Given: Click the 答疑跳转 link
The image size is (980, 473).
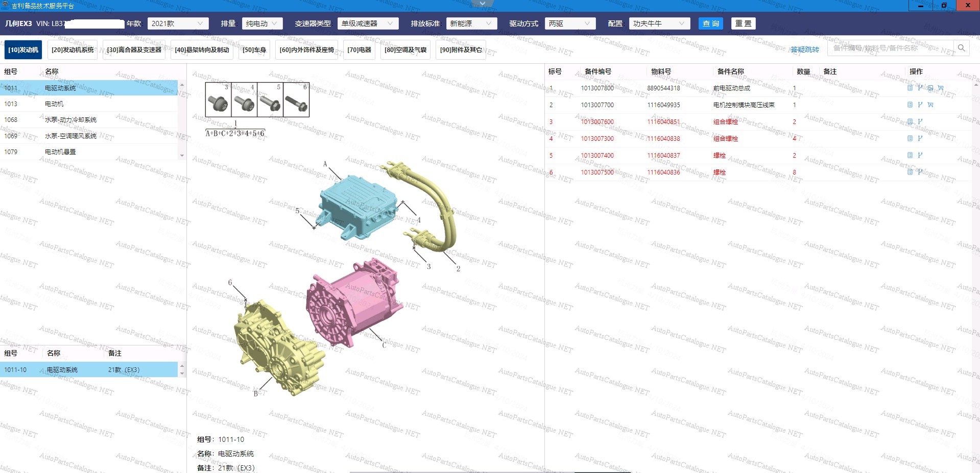Looking at the screenshot, I should click(804, 49).
